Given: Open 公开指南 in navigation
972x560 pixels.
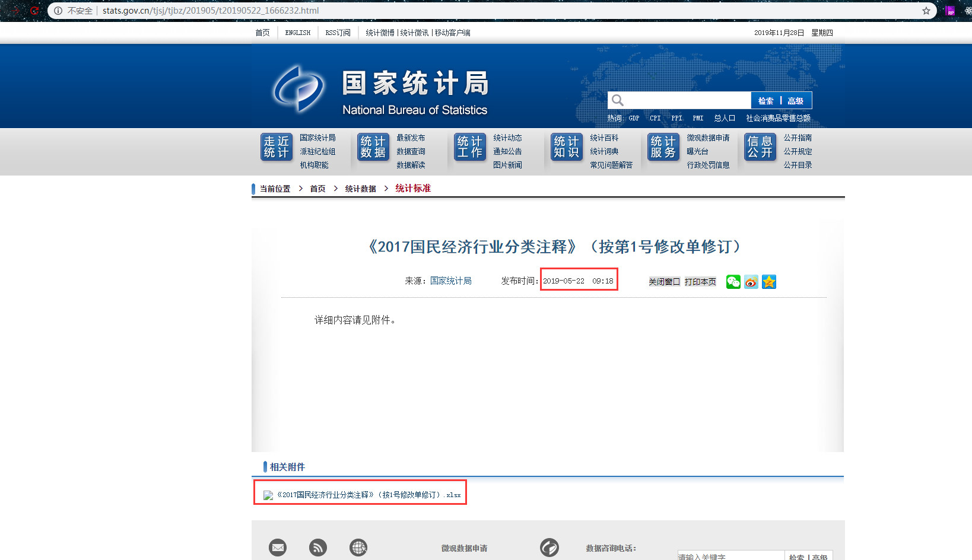Looking at the screenshot, I should (798, 138).
